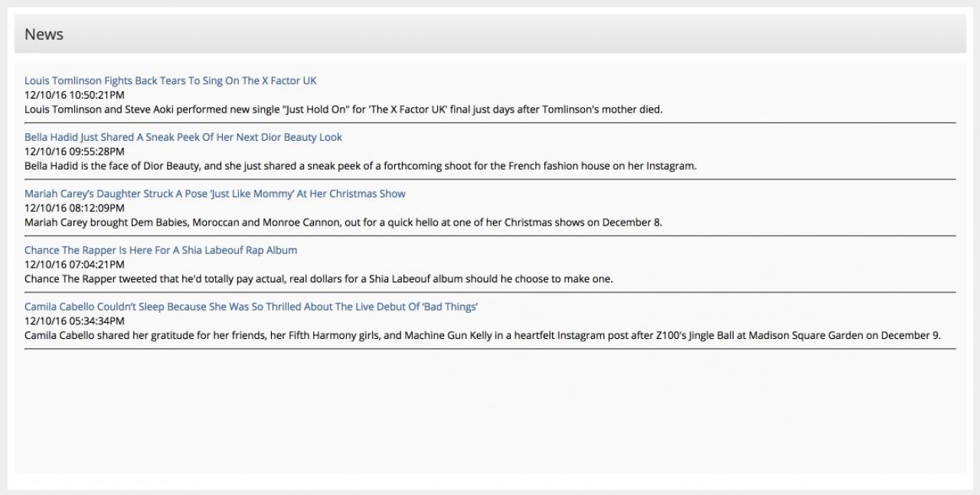Click the Louis Tomlinson and Steve Aoki summary text
The height and width of the screenshot is (495, 980).
point(343,109)
